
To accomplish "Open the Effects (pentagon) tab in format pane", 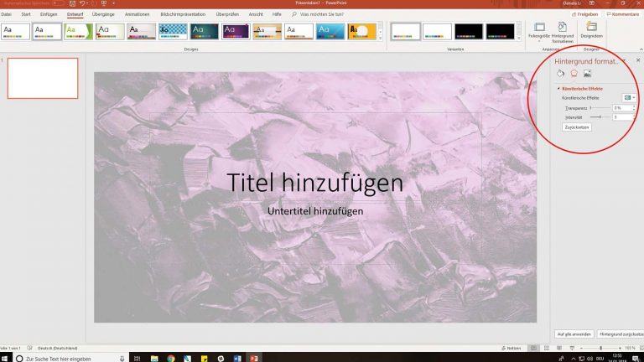I will 574,74.
